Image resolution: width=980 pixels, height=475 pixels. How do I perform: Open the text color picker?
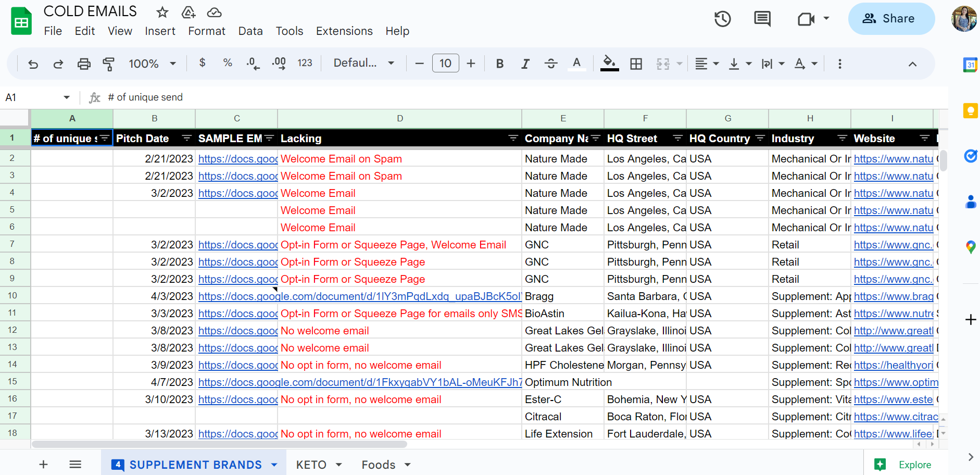click(x=576, y=64)
